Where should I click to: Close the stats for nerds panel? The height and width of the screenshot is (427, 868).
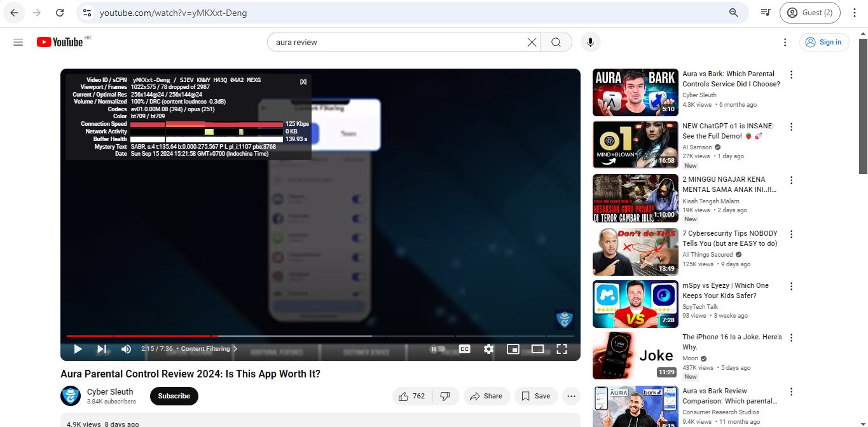(303, 81)
